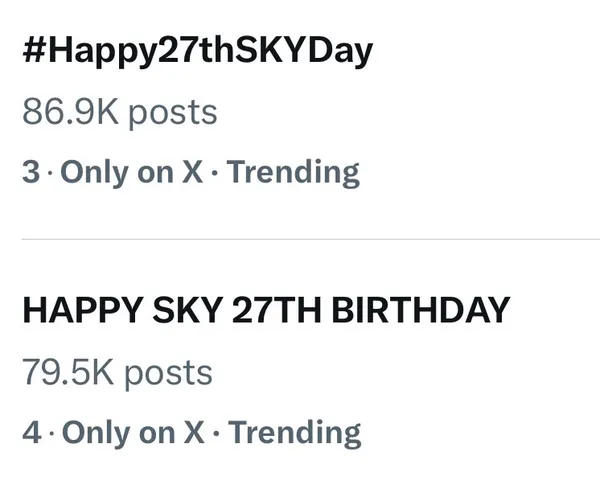The width and height of the screenshot is (600, 497).
Task: Click the hash symbol of #Happy27thSKYDay
Action: [34, 52]
